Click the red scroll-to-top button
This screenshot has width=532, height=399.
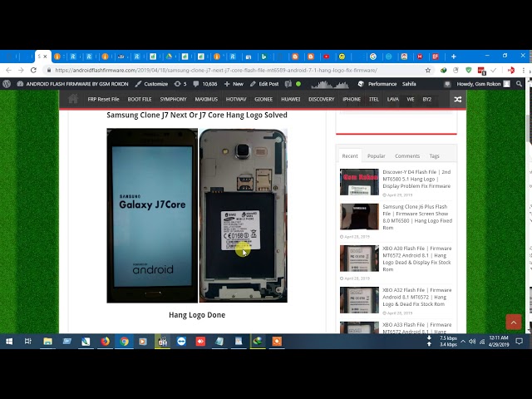pos(514,322)
